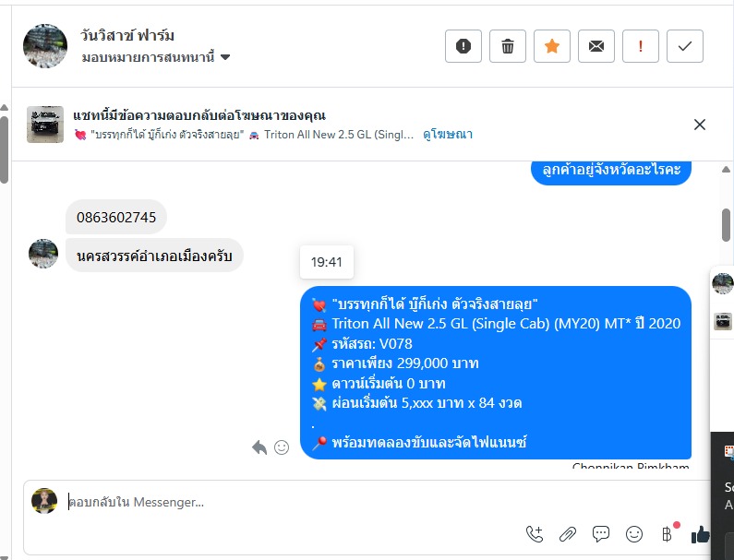Image resolution: width=734 pixels, height=560 pixels.
Task: Open emoji picker in composer
Action: point(633,534)
